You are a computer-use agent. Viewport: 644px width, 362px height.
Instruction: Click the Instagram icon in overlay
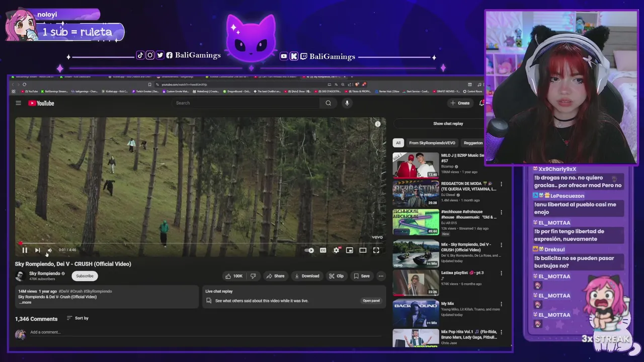(x=150, y=55)
